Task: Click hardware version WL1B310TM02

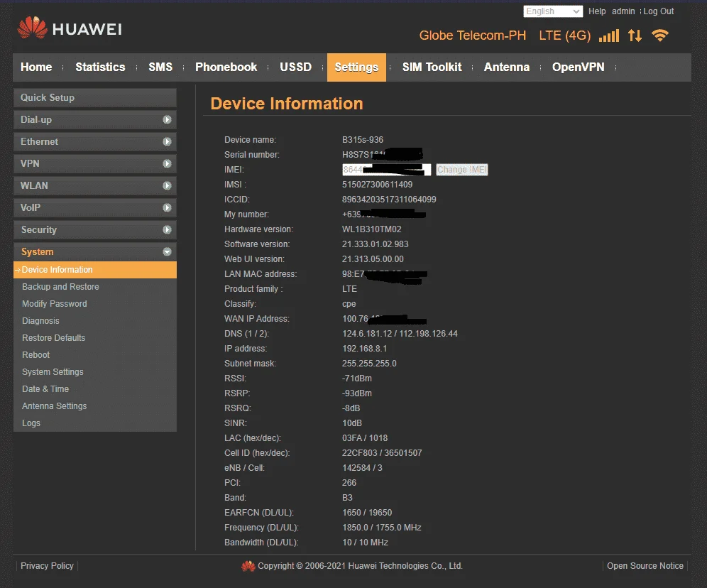Action: pos(371,229)
